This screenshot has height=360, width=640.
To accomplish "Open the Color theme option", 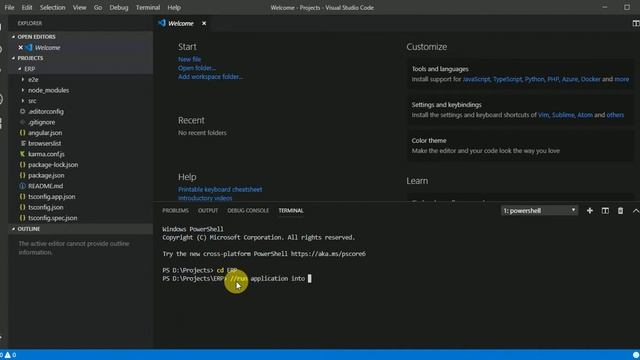I will [x=520, y=145].
